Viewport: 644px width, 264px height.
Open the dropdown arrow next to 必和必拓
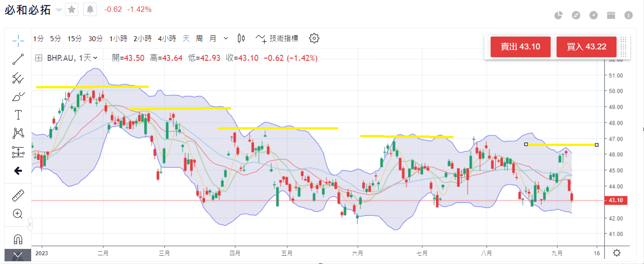tap(59, 10)
